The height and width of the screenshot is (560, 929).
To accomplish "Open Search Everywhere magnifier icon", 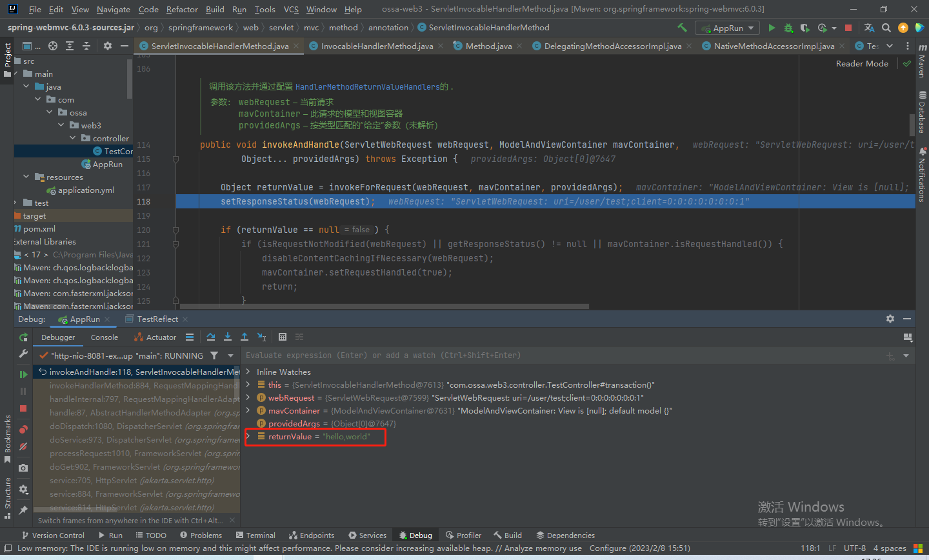I will tap(886, 28).
